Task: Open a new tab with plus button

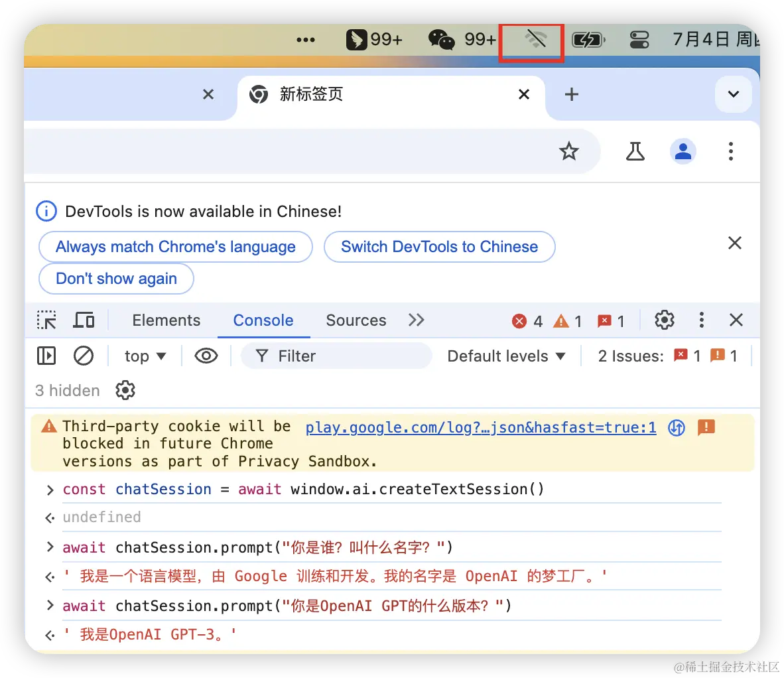Action: [x=572, y=94]
